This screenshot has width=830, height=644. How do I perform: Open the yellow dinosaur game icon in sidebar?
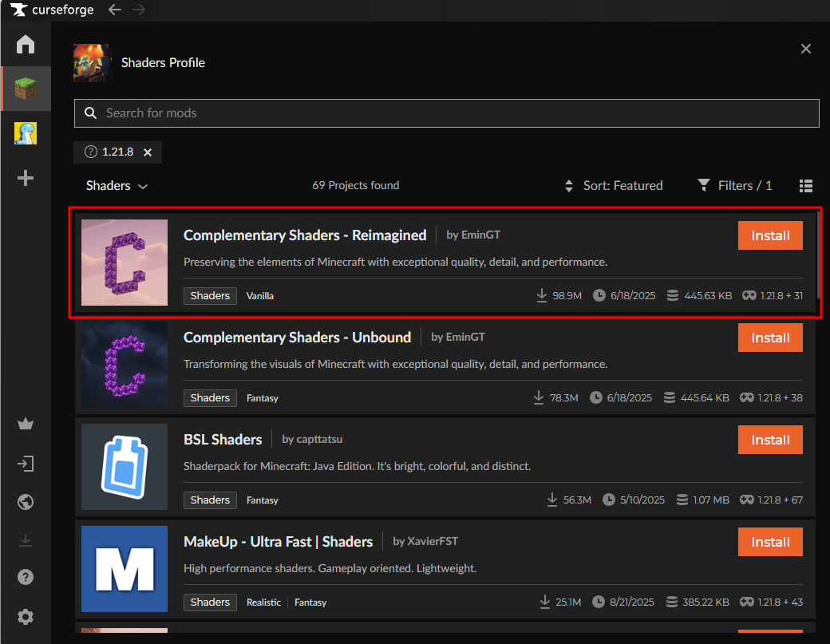[26, 133]
